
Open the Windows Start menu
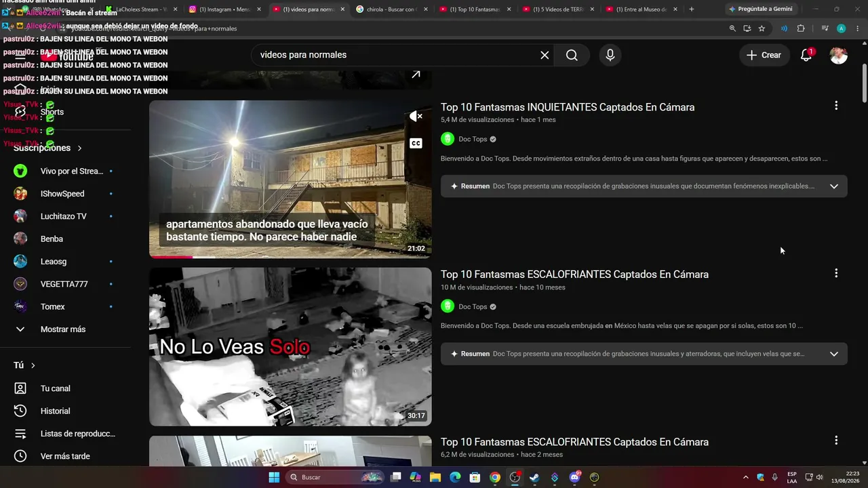(274, 477)
